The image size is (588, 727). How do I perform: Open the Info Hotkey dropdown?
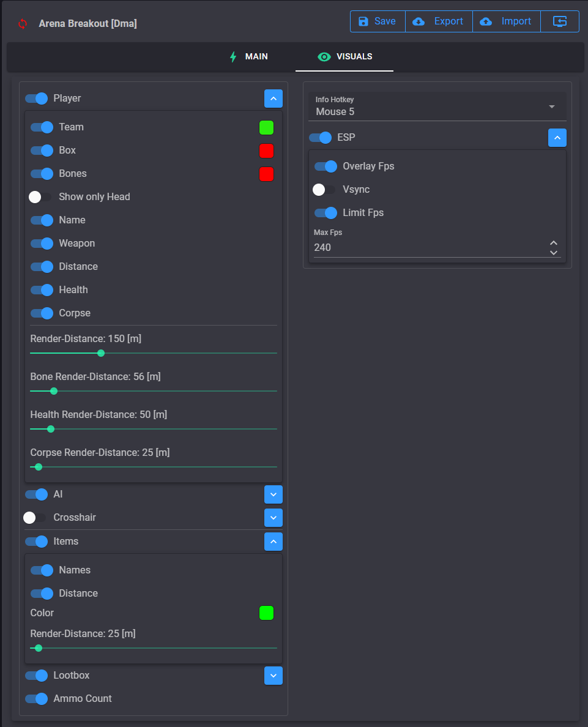tap(437, 107)
